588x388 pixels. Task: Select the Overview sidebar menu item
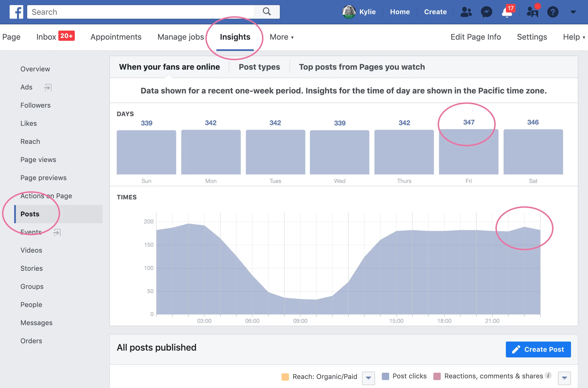[x=35, y=69]
